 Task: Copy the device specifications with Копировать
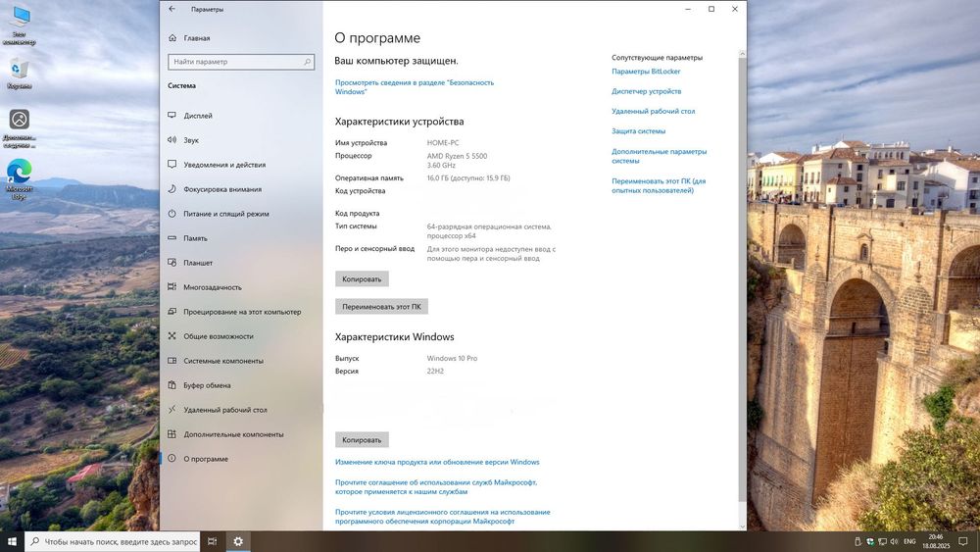point(362,278)
